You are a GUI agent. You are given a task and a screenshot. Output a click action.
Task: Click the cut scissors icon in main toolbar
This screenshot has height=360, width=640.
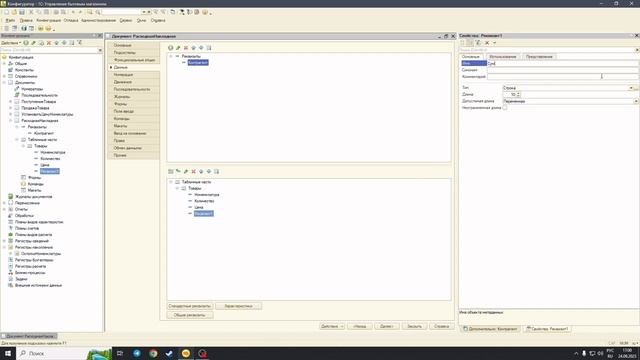(31, 12)
